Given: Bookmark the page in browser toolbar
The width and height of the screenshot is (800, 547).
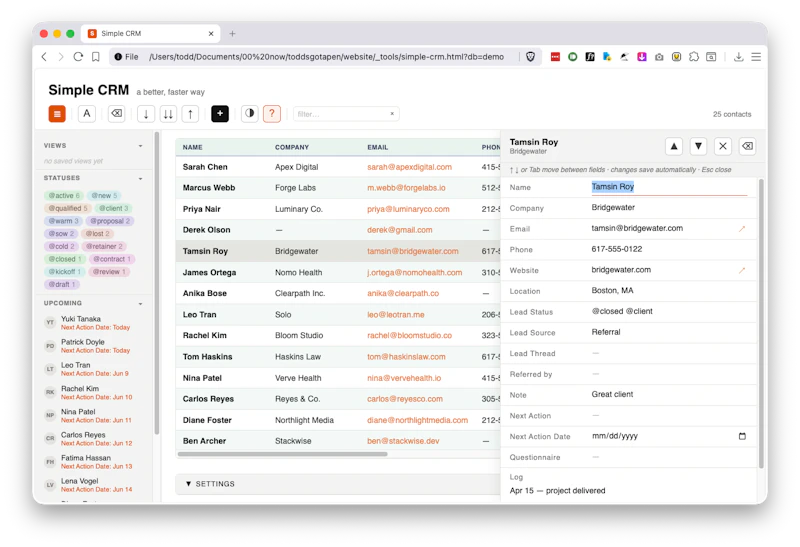Looking at the screenshot, I should (95, 57).
